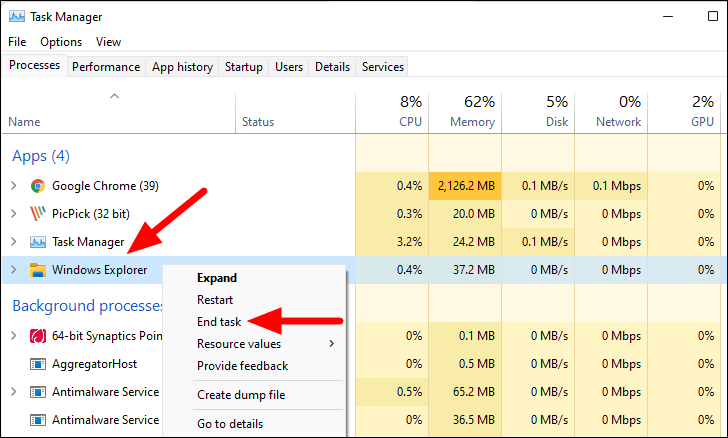Choose End task from context menu
This screenshot has height=438, width=728.
tap(219, 322)
